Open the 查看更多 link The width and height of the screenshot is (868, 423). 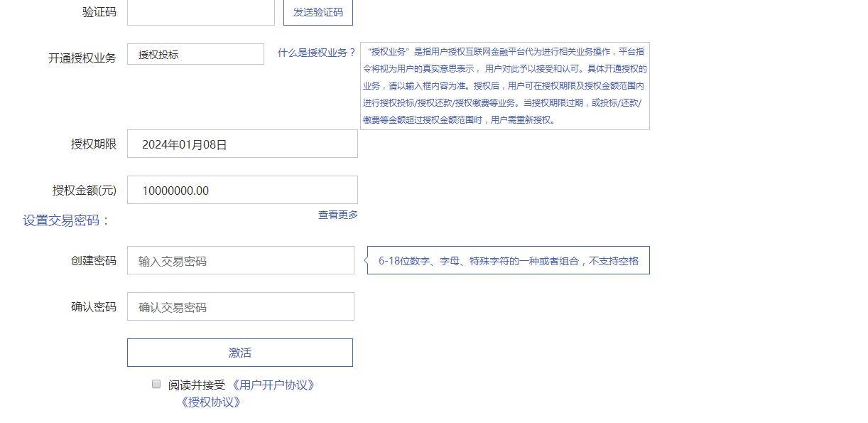(x=338, y=214)
